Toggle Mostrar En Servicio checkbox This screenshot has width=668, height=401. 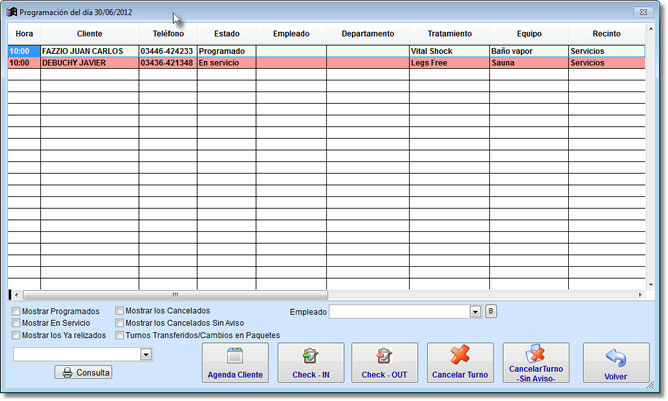click(16, 323)
